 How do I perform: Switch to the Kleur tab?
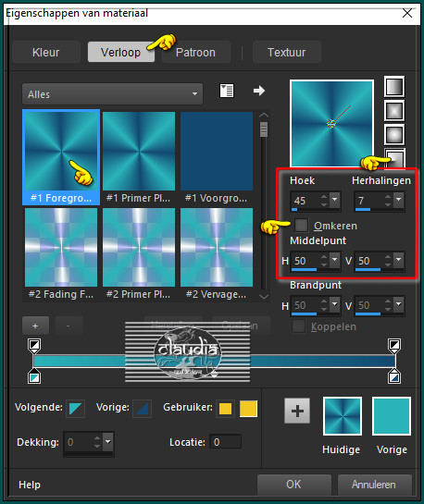point(46,53)
